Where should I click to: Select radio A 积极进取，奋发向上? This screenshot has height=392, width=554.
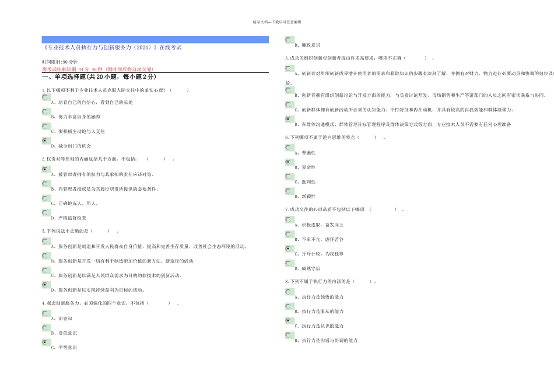point(288,220)
